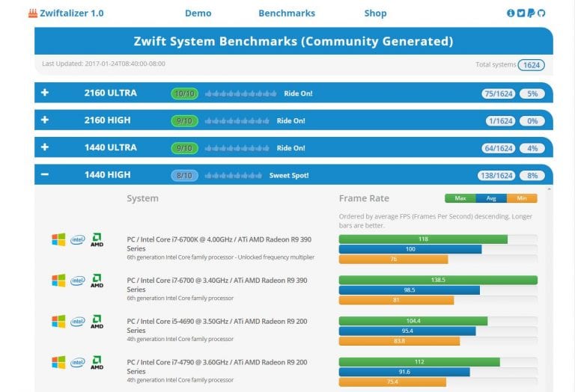Screen dimensions: 575x392
Task: Collapse the 1440 HIGH section
Action: tap(45, 174)
